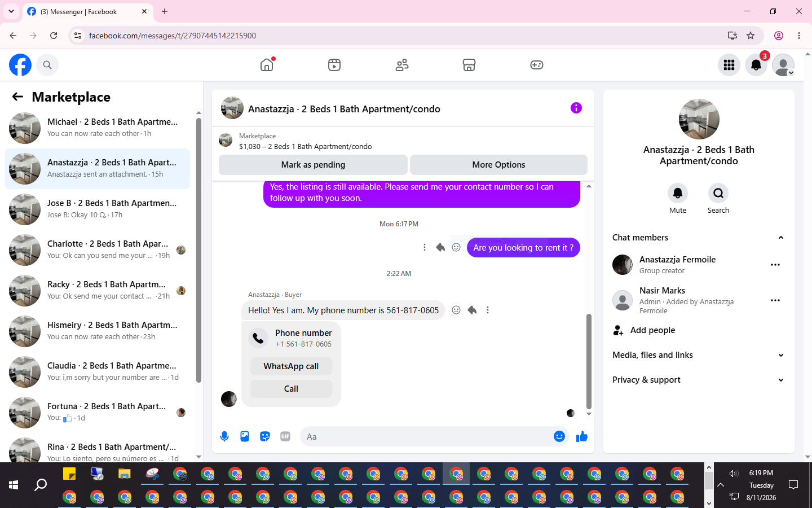812x508 pixels.
Task: Open the Facebook menu grid icon
Action: click(729, 65)
